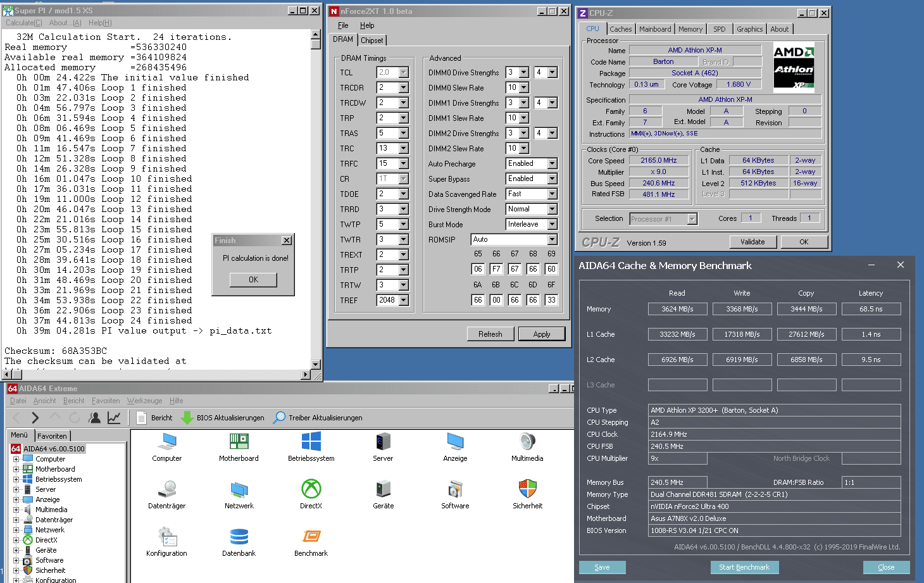Open CPU-Z Processor #1 selection dropdown
Image resolution: width=924 pixels, height=583 pixels.
692,219
